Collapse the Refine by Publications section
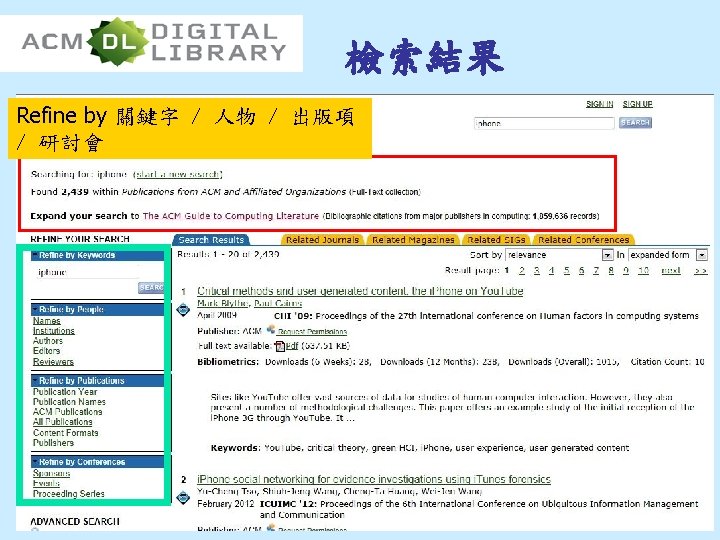This screenshot has width=720, height=540. 35,381
